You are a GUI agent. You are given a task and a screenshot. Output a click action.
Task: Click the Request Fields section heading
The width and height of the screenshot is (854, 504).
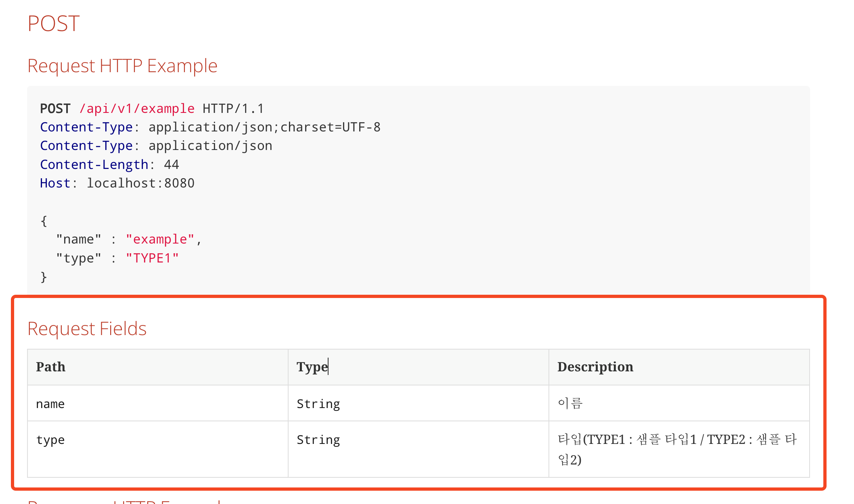87,328
